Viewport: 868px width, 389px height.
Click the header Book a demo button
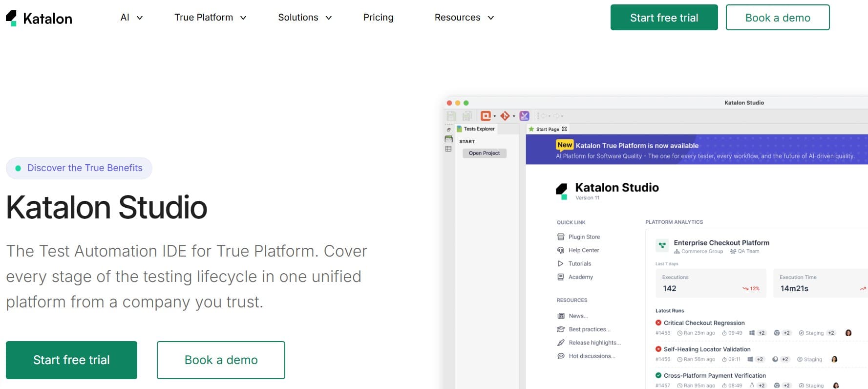(x=778, y=18)
